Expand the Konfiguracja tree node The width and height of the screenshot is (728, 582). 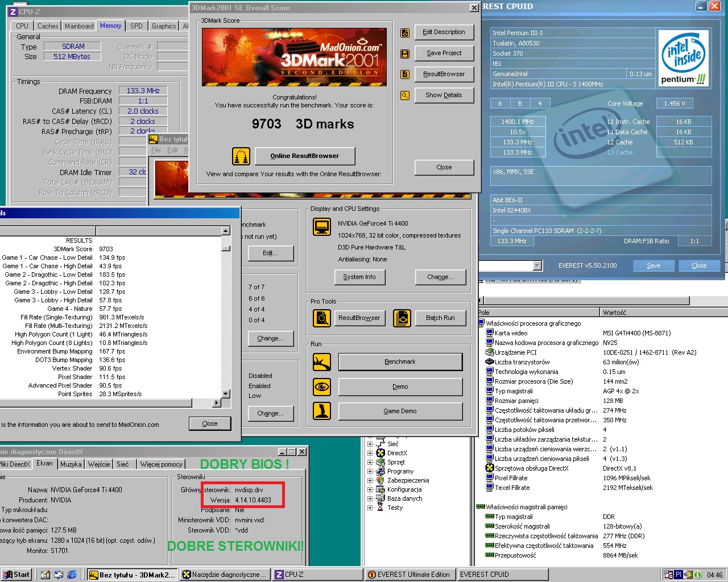click(x=370, y=489)
